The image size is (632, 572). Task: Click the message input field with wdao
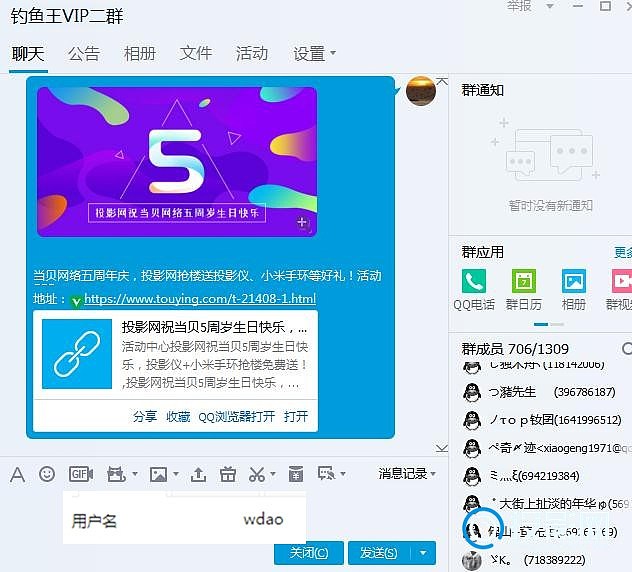[185, 519]
